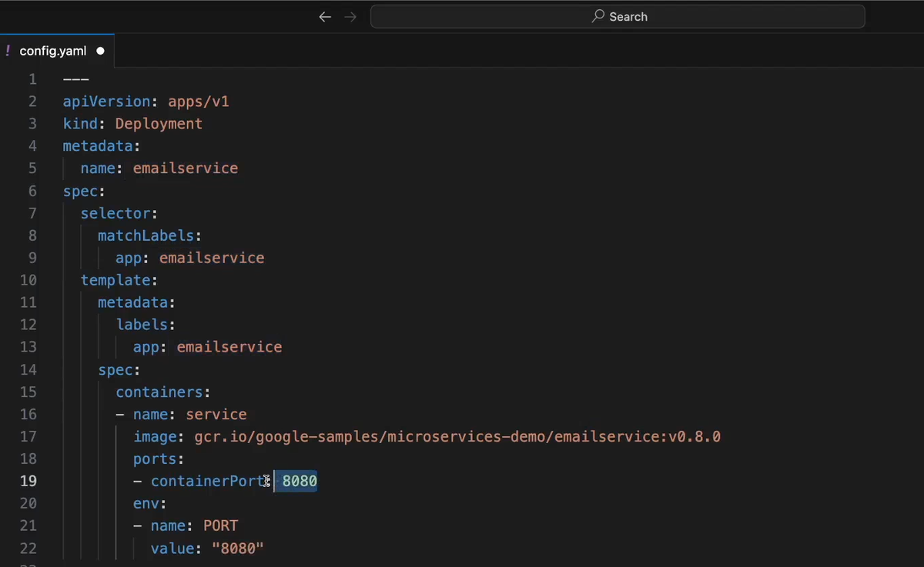Click the magnifier icon in the search bar
The height and width of the screenshot is (567, 924).
point(598,16)
